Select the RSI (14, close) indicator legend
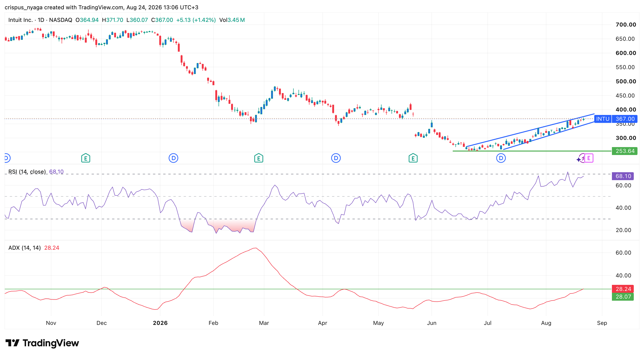The height and width of the screenshot is (357, 644). tap(27, 172)
